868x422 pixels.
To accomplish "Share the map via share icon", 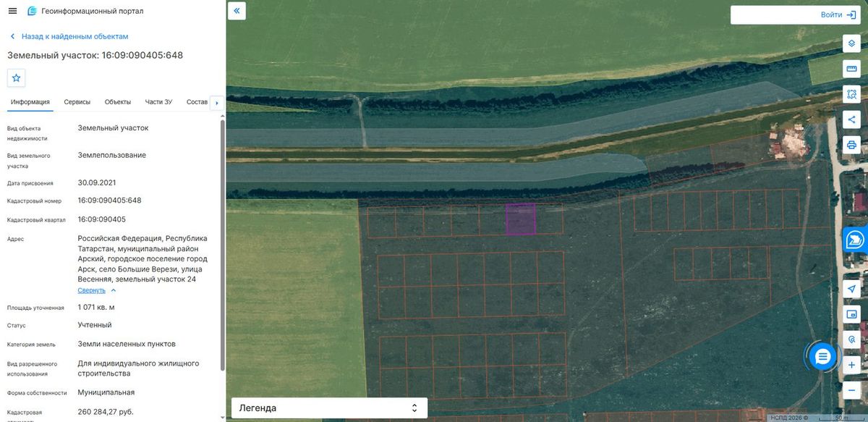I will pyautogui.click(x=851, y=119).
